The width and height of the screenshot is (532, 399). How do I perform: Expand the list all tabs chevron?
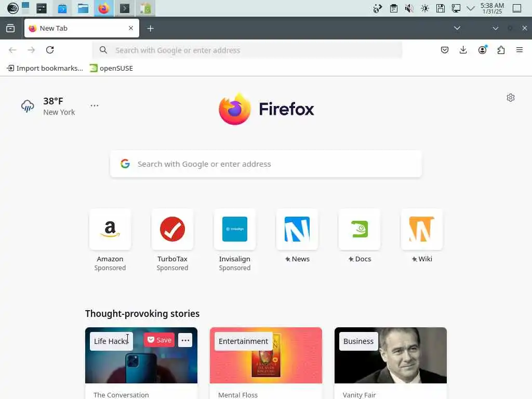click(457, 28)
